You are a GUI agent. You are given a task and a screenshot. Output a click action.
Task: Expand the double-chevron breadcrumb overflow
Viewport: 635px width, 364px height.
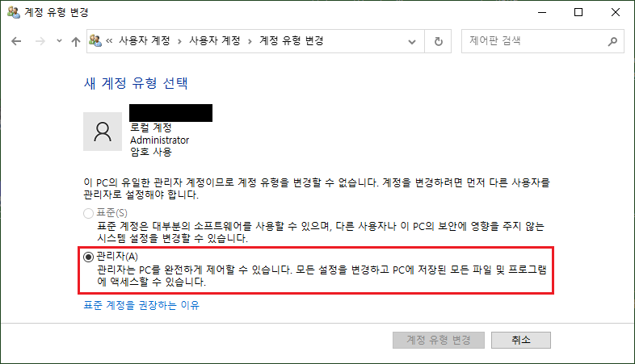point(109,41)
